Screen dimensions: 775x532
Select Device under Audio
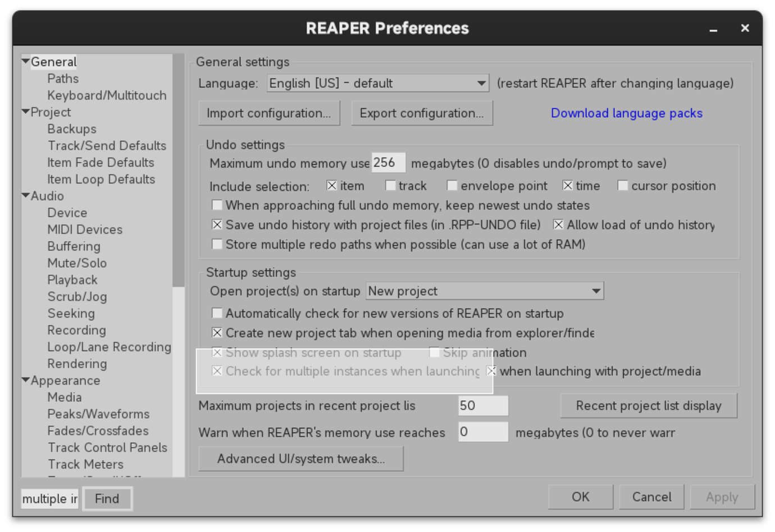(67, 213)
